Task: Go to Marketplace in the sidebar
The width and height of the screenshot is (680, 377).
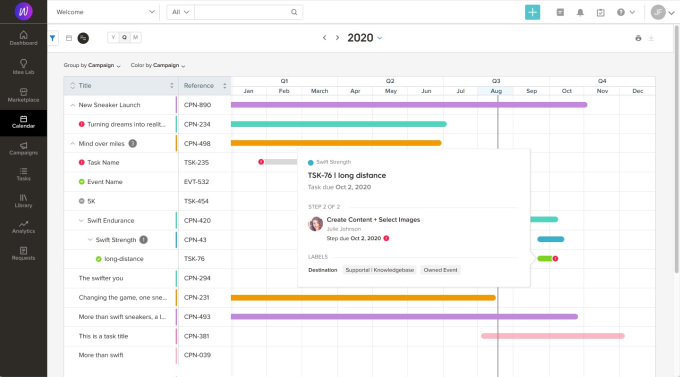Action: (23, 95)
